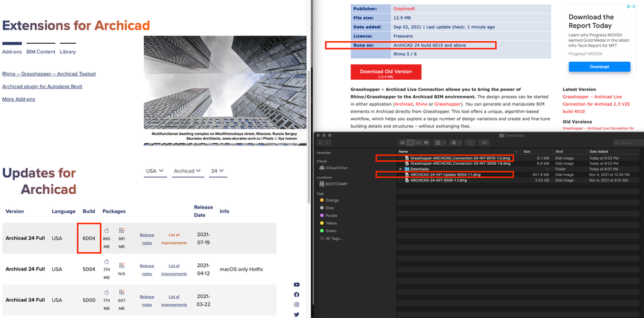The height and width of the screenshot is (318, 644).
Task: Open List of improvements for build 5000
Action: coord(174,301)
